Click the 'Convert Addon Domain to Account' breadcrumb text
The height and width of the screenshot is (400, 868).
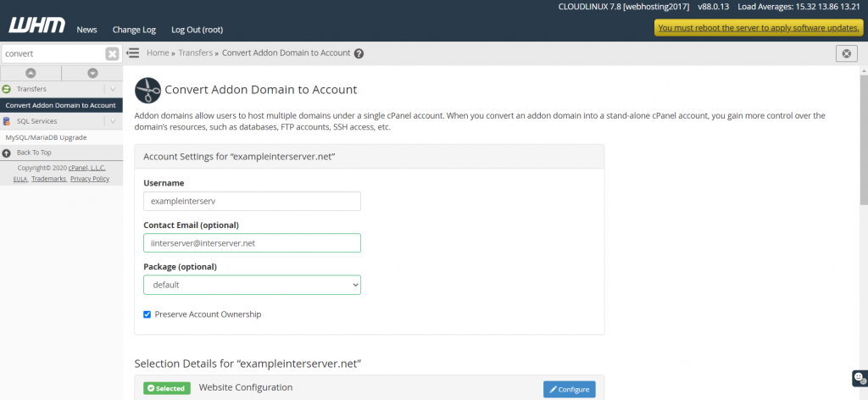287,53
